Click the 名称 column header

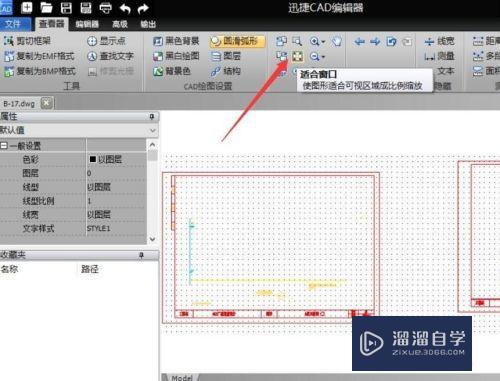click(9, 269)
